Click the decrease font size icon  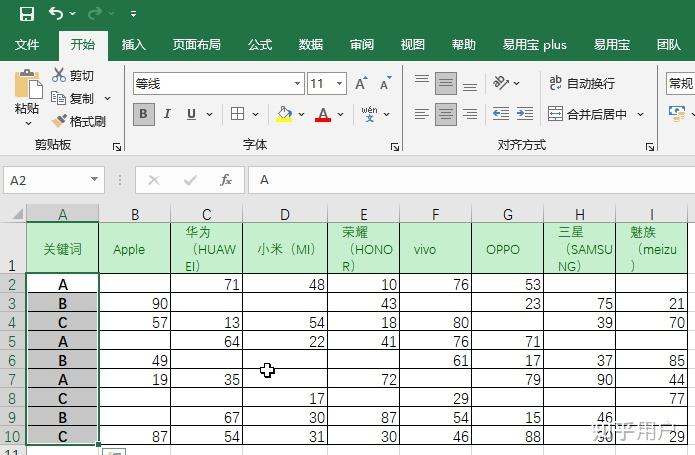click(386, 83)
